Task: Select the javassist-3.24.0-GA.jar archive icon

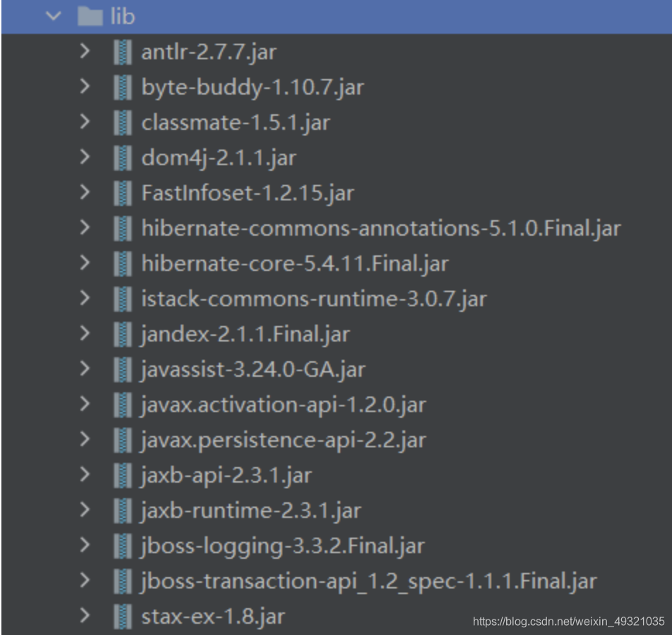Action: [121, 368]
